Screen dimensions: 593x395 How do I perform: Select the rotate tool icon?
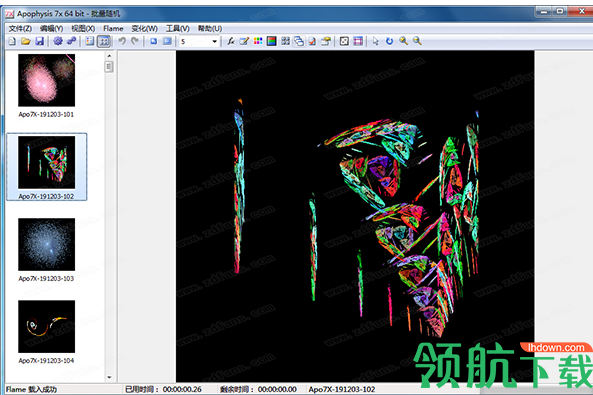389,41
